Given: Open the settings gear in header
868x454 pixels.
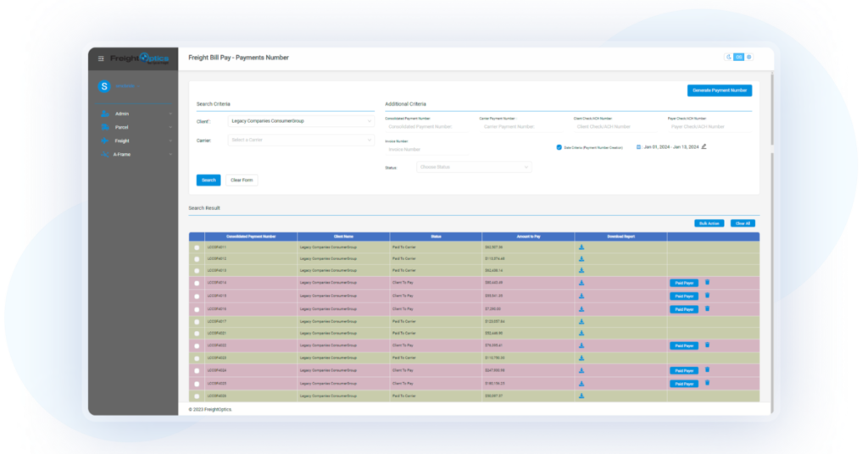Looking at the screenshot, I should click(x=749, y=57).
